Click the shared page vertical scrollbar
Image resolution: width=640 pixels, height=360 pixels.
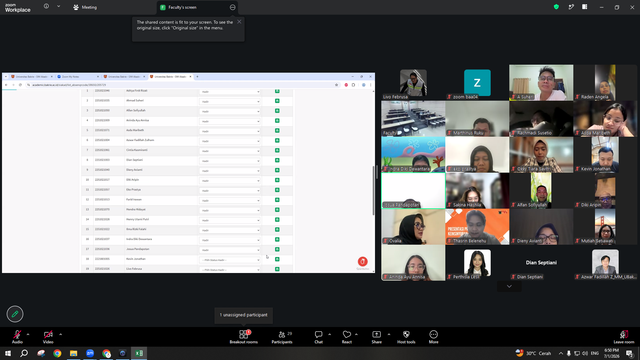(x=373, y=190)
